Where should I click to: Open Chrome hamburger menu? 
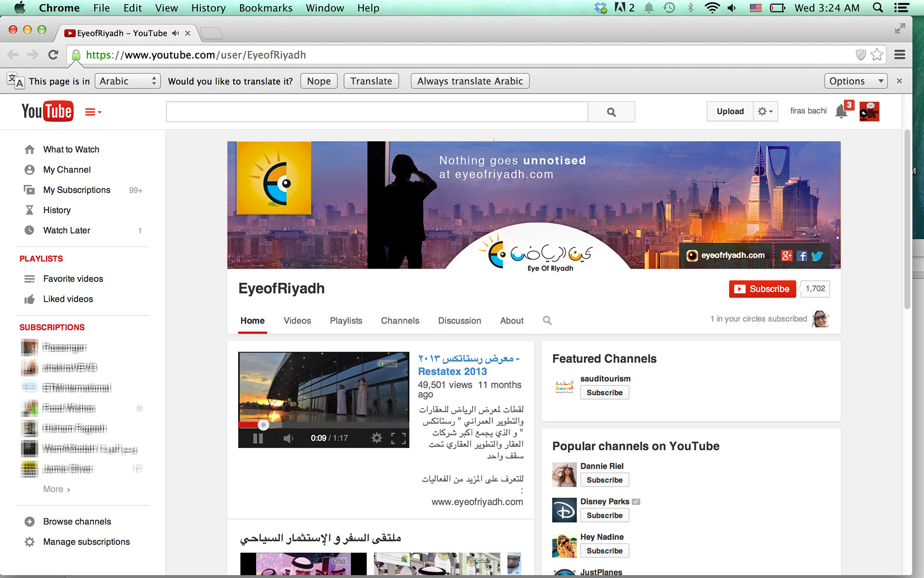click(x=900, y=54)
